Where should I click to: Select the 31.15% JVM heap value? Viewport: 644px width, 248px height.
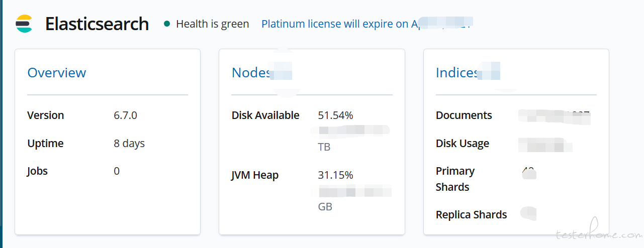tap(336, 175)
